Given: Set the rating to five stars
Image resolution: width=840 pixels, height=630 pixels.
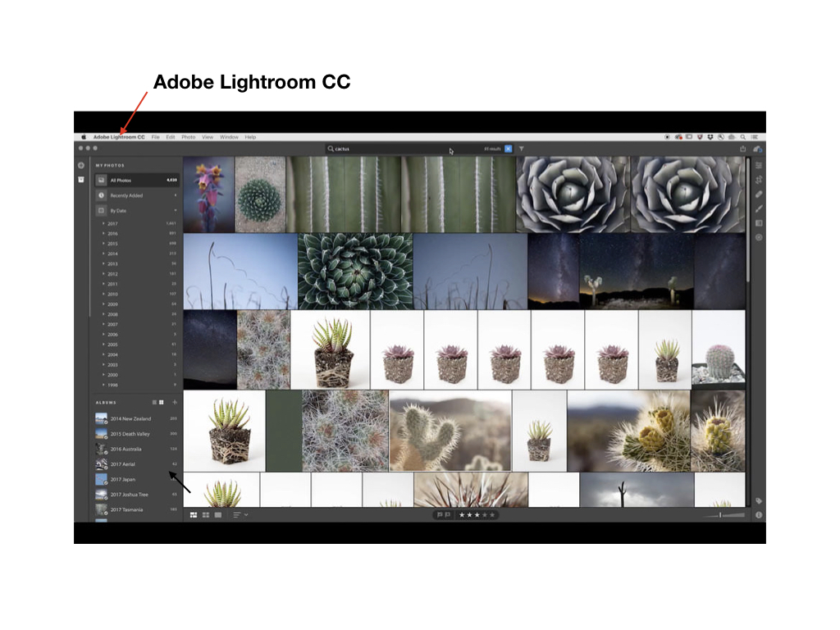Looking at the screenshot, I should coord(492,515).
